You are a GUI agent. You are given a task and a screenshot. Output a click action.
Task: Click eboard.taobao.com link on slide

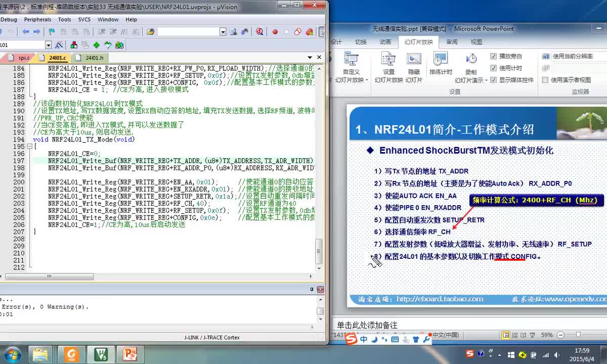[440, 299]
